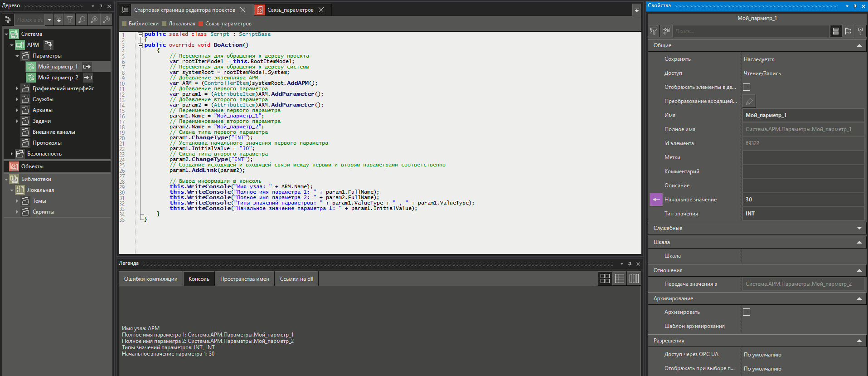Image resolution: width=868 pixels, height=376 pixels.
Task: Expand the Служебные properties section
Action: 859,228
